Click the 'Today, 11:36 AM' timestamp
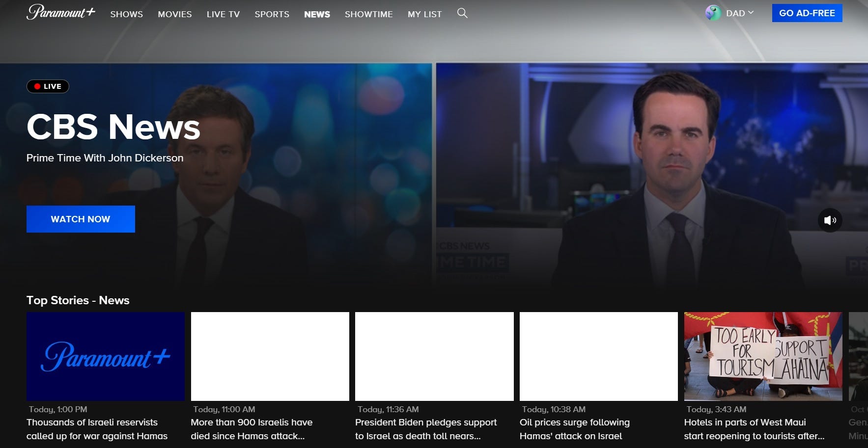The width and height of the screenshot is (868, 448). (388, 409)
